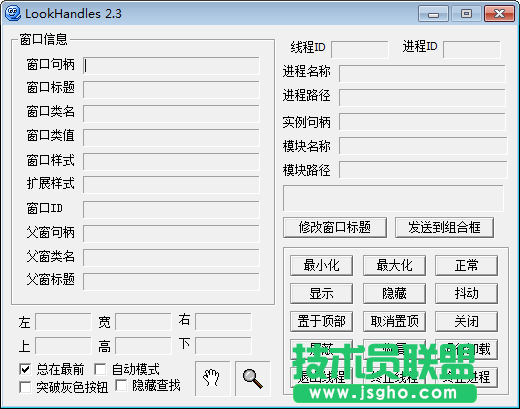Enable the 自动模式 checkbox

(x=100, y=369)
